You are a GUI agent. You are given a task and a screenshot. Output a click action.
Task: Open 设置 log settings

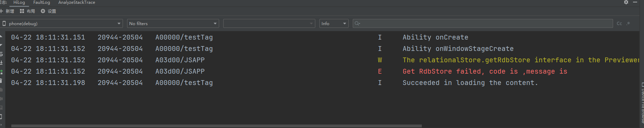[x=48, y=11]
